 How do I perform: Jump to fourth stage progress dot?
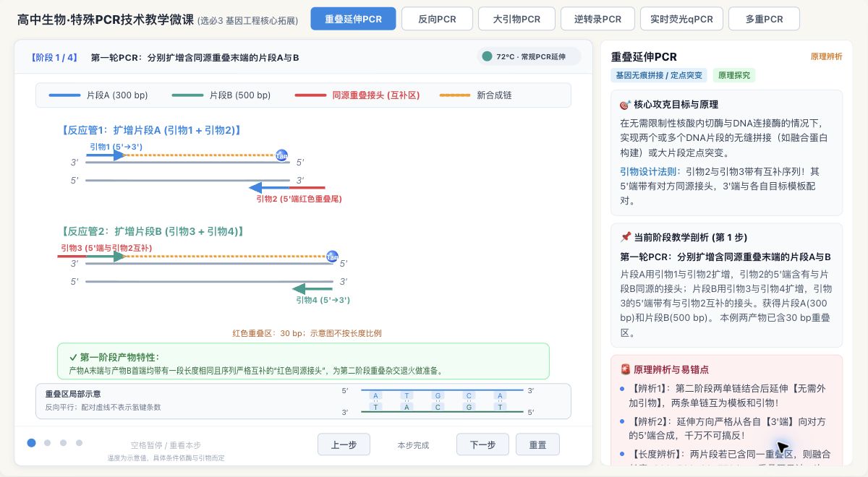[x=80, y=443]
